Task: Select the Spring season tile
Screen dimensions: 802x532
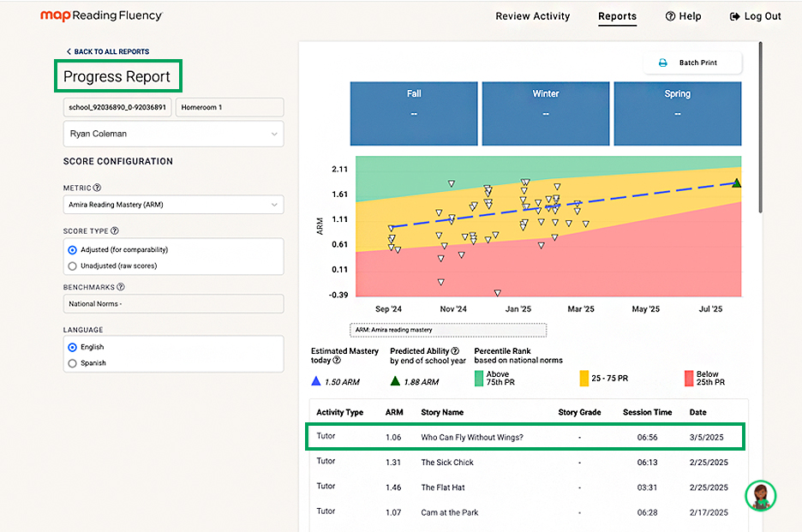Action: coord(678,114)
